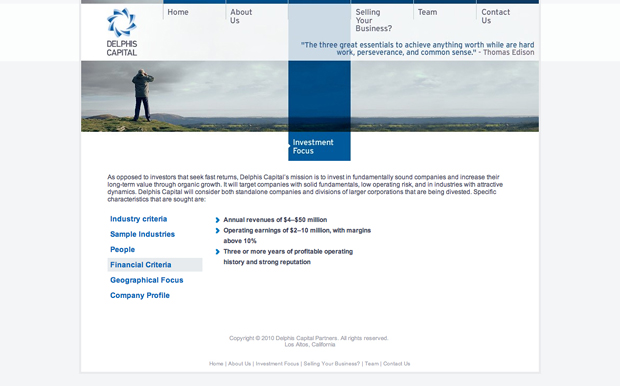Click footer Selling Your Business? link
This screenshot has height=386, width=620.
tap(332, 364)
